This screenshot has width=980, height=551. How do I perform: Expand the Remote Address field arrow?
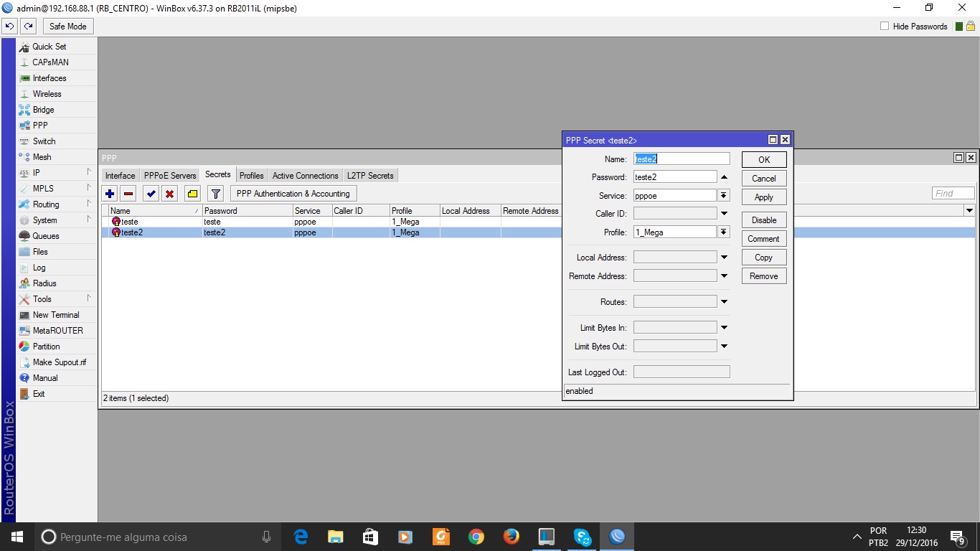pos(724,276)
